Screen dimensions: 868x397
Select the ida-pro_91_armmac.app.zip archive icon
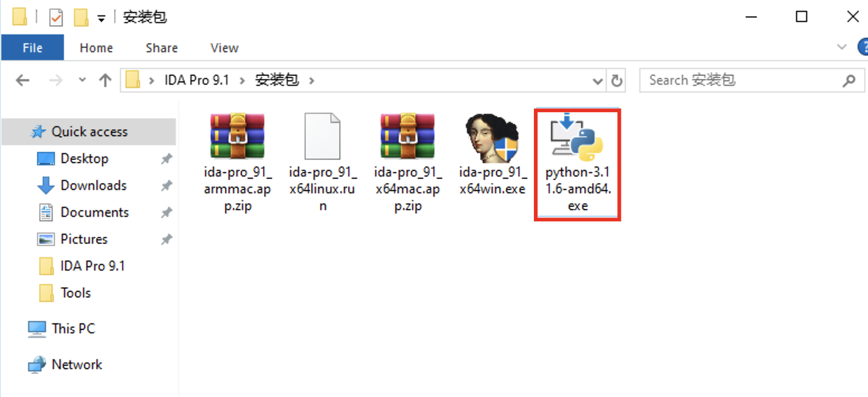point(237,136)
